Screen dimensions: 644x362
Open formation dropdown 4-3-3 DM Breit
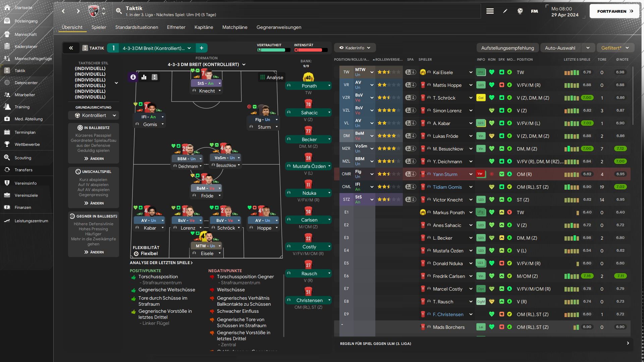click(207, 64)
